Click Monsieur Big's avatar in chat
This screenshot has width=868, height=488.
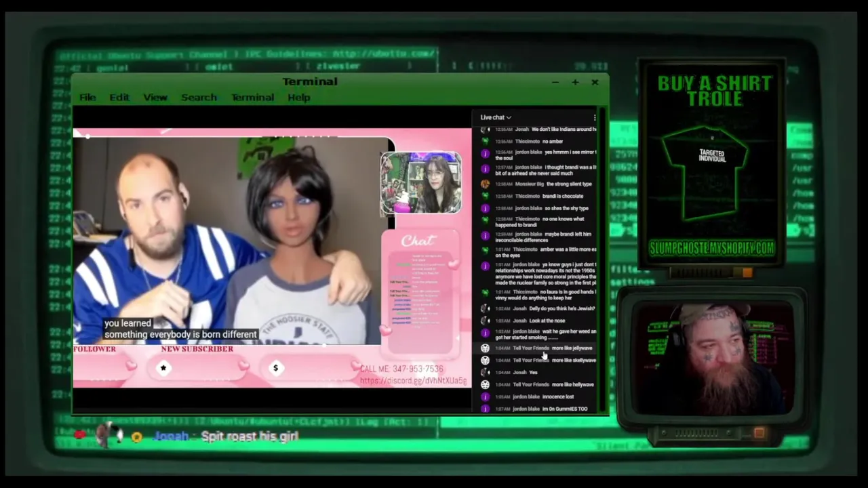[x=485, y=184]
